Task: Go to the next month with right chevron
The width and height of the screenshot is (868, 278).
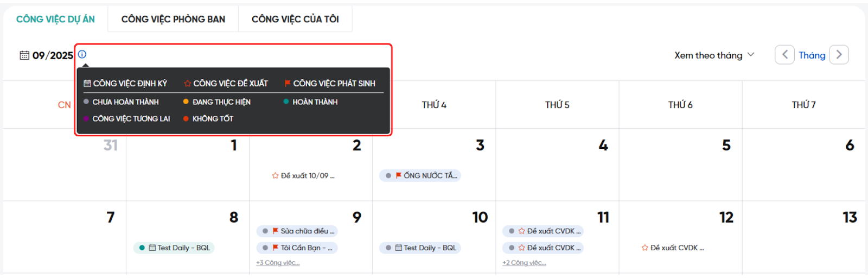Action: [x=839, y=55]
